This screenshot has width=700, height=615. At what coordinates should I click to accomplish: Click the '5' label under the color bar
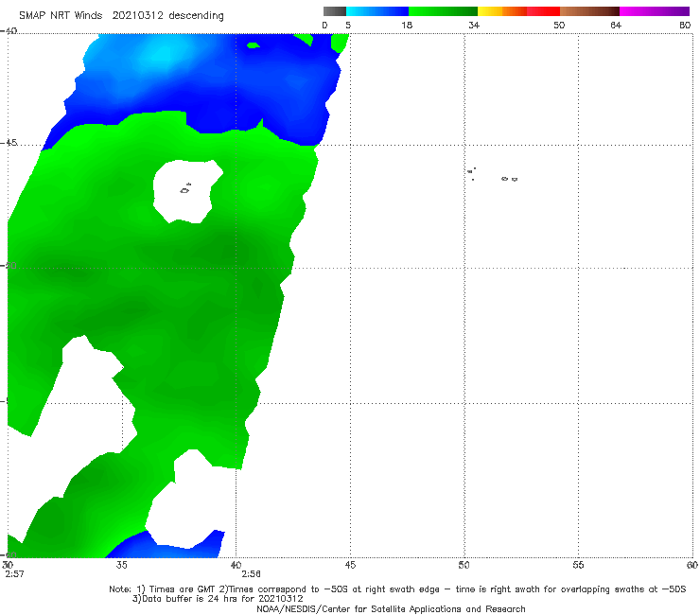348,26
